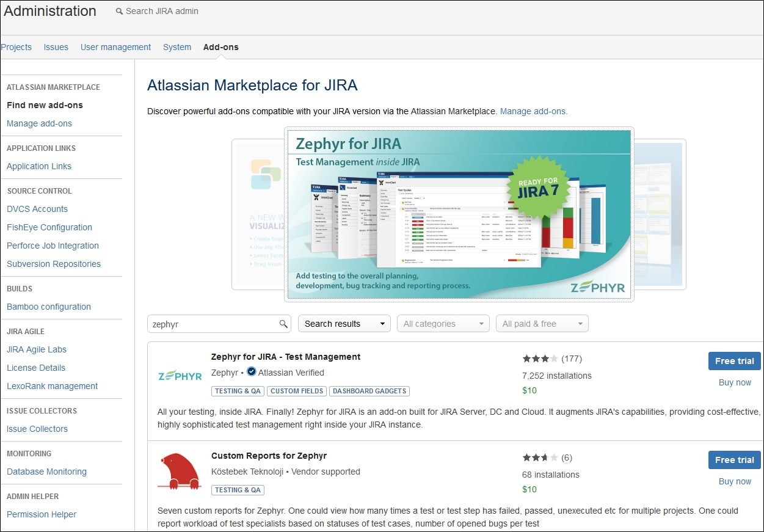Click the star rating for Custom Reports
The width and height of the screenshot is (764, 532).
(x=540, y=457)
